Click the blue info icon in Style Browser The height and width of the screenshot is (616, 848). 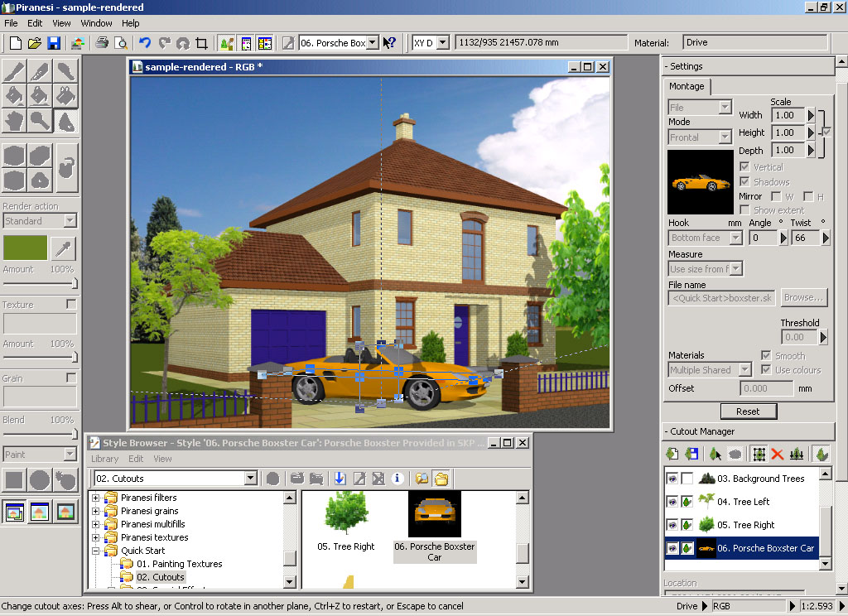tap(397, 478)
